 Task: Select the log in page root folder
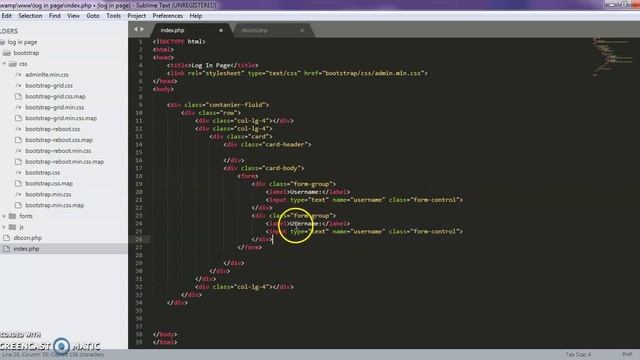(x=22, y=42)
